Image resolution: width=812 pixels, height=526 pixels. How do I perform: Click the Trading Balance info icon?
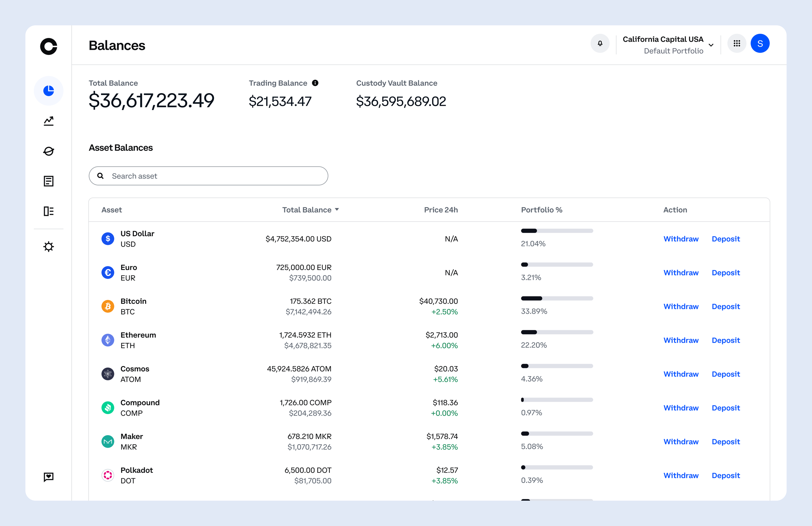point(315,83)
